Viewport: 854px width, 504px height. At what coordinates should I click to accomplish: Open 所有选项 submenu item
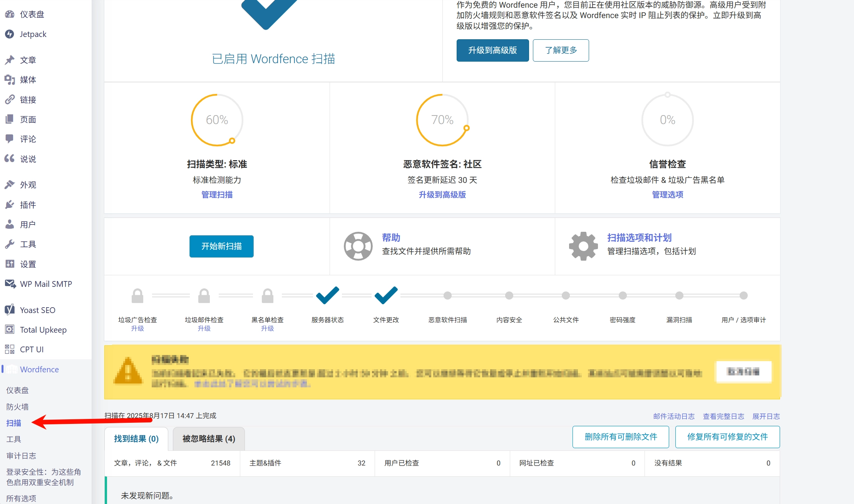click(21, 498)
